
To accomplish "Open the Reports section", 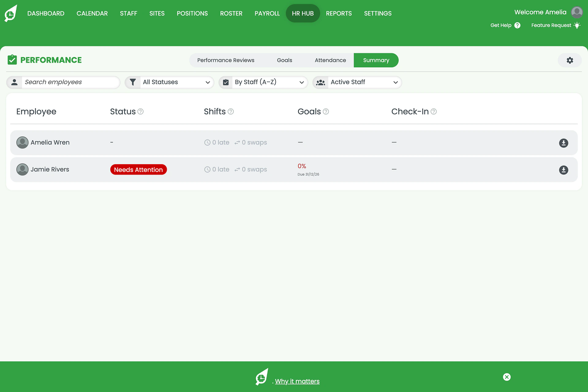I will 339,13.
